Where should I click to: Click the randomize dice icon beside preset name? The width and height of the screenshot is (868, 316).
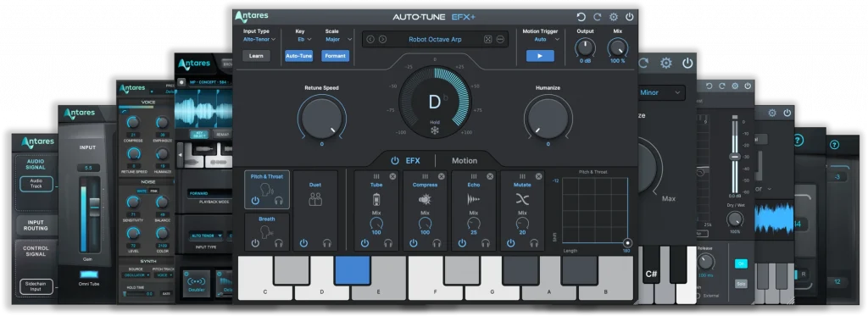[487, 39]
